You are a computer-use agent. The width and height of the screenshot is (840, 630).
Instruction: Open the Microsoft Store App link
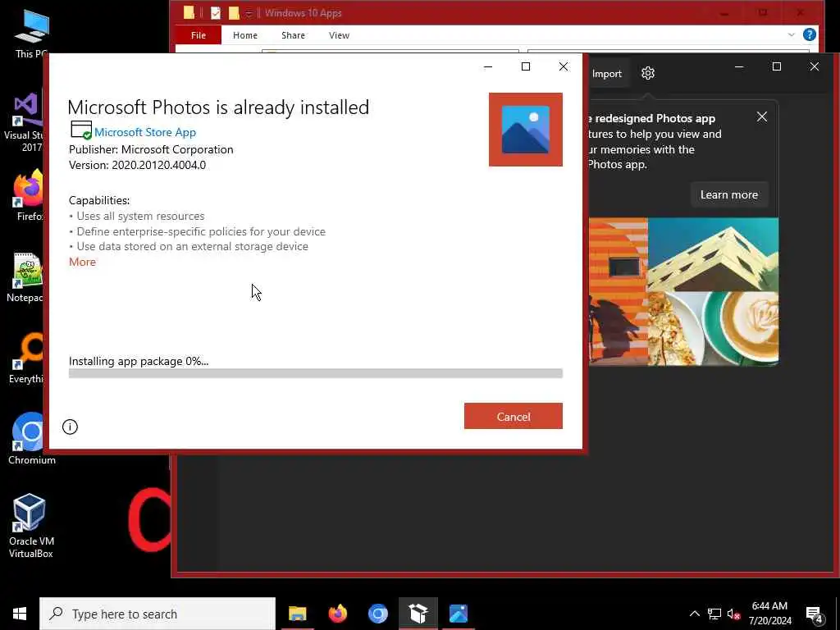click(x=145, y=132)
